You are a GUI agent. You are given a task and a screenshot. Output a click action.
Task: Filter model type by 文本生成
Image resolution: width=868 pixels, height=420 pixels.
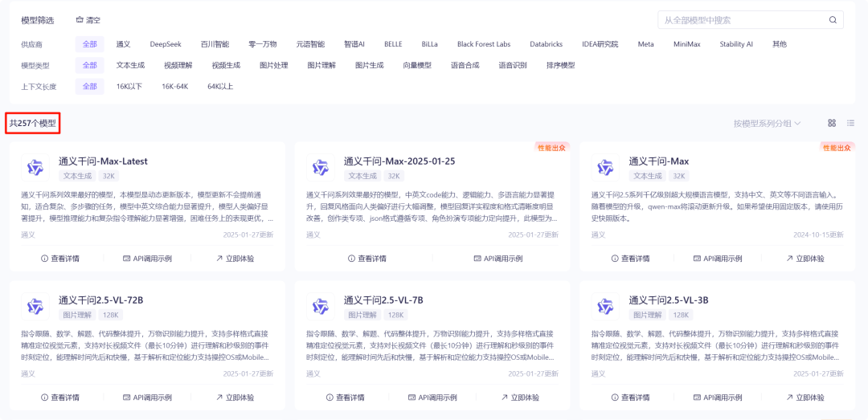click(x=130, y=65)
